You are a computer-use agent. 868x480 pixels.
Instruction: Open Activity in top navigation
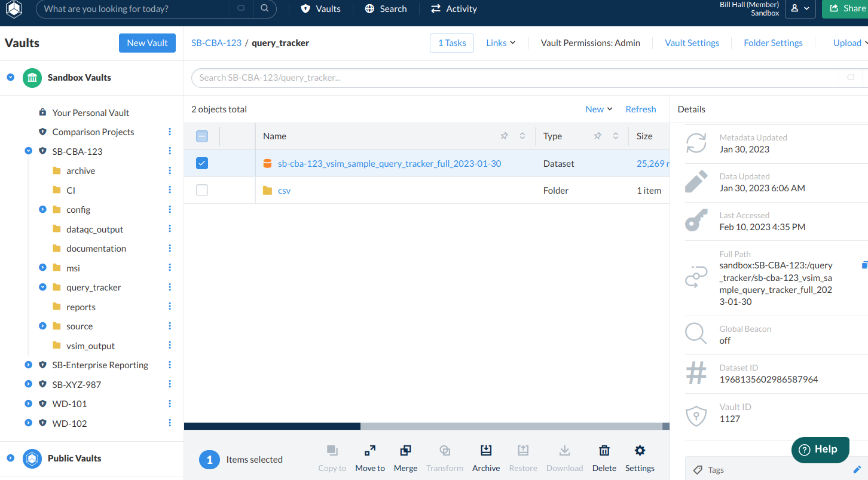point(454,9)
